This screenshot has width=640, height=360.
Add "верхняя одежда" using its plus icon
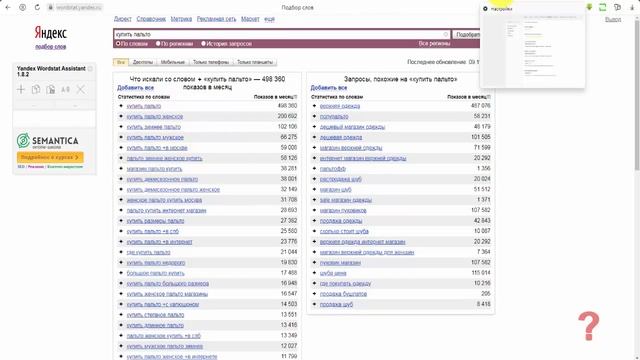[314, 106]
